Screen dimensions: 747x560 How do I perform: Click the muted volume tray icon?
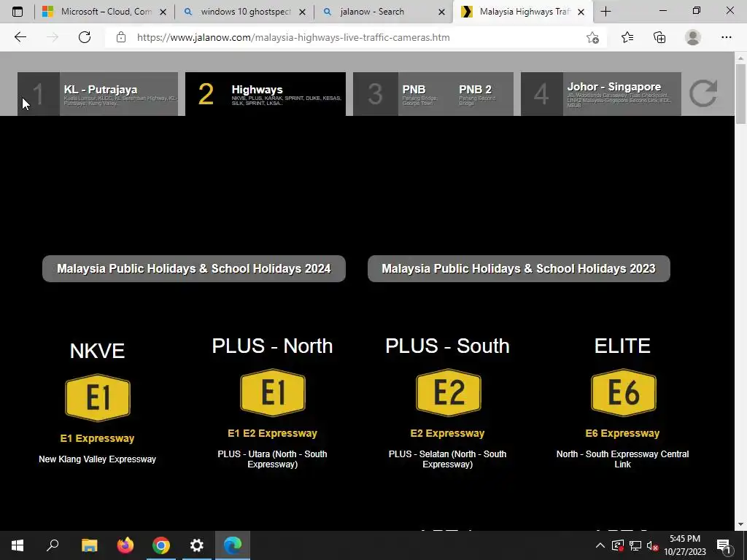pos(652,545)
